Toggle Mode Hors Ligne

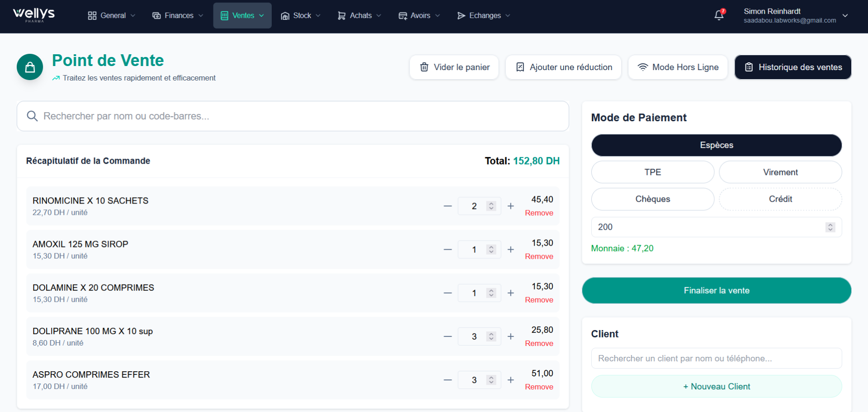pos(678,67)
